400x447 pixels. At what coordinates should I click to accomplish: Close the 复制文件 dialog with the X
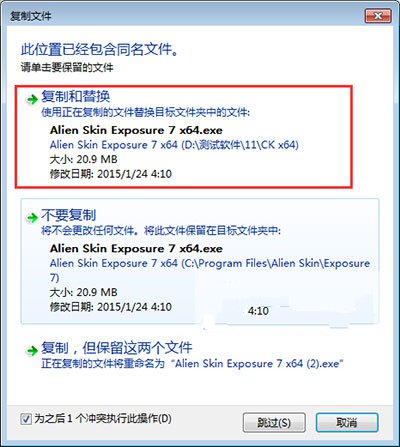coord(378,16)
